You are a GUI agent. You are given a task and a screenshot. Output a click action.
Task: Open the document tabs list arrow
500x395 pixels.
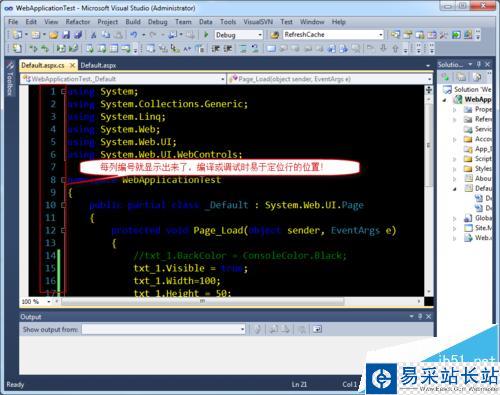coord(428,66)
